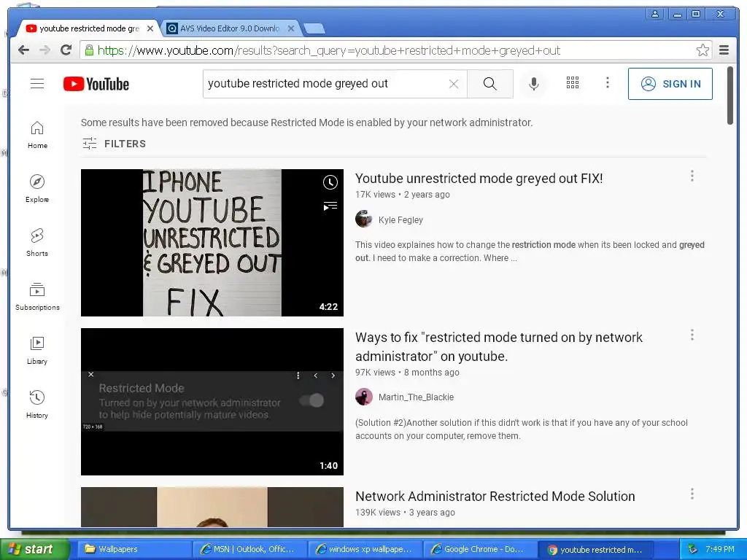
Task: Click Martin_The_Blackie channel avatar
Action: pyautogui.click(x=364, y=397)
